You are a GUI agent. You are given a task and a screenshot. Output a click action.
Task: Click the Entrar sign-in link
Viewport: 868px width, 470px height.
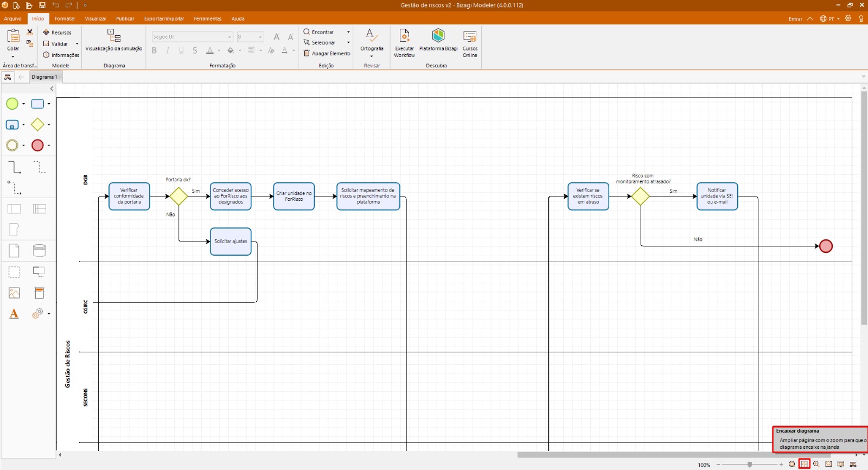click(795, 19)
